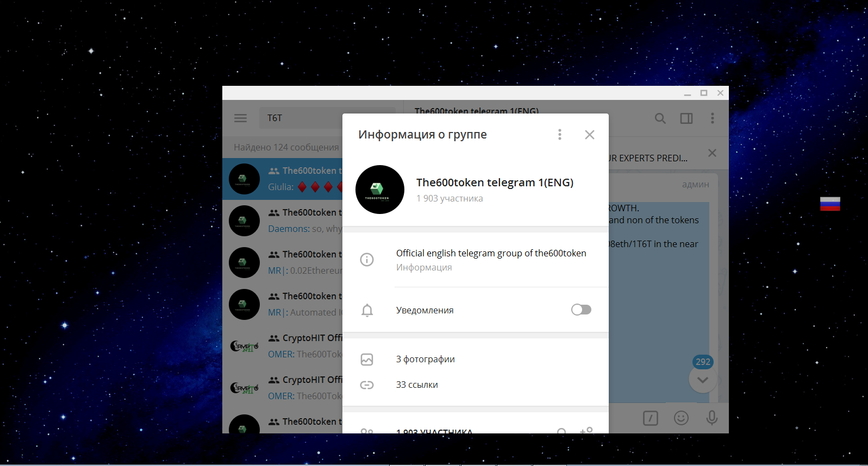Open the bot commands slash icon
This screenshot has height=466, width=868.
click(x=651, y=418)
